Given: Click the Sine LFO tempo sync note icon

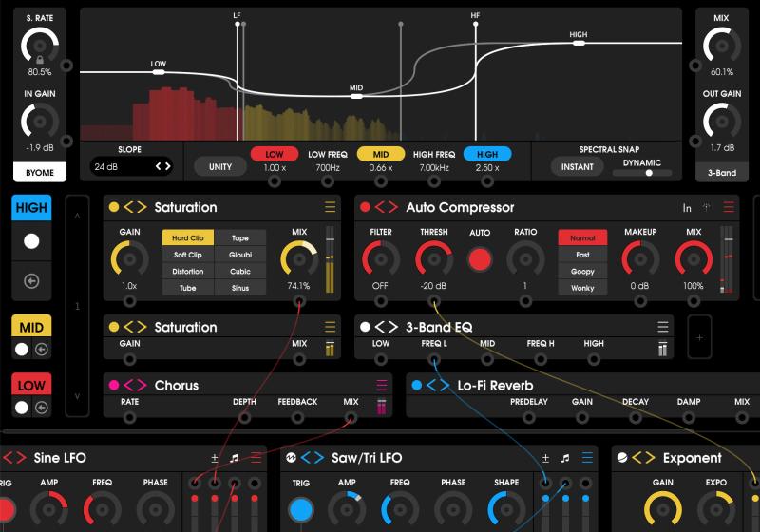Looking at the screenshot, I should pos(235,458).
